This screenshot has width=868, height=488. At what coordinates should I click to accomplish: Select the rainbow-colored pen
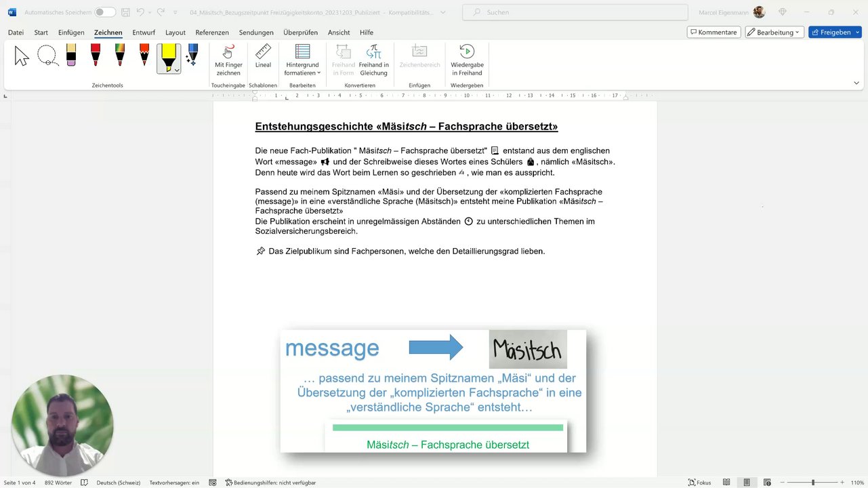pos(120,56)
